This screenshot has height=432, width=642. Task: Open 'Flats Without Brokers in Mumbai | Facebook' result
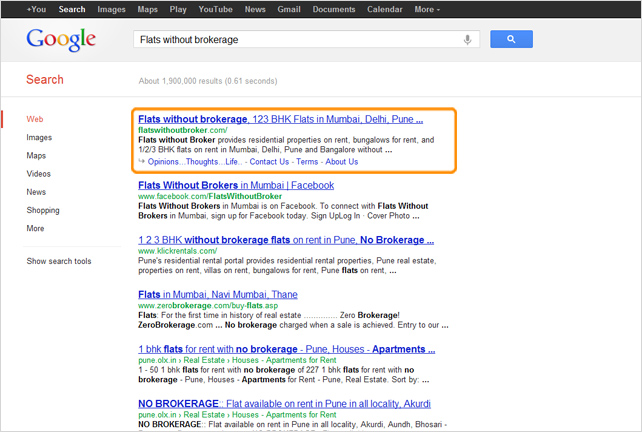236,185
